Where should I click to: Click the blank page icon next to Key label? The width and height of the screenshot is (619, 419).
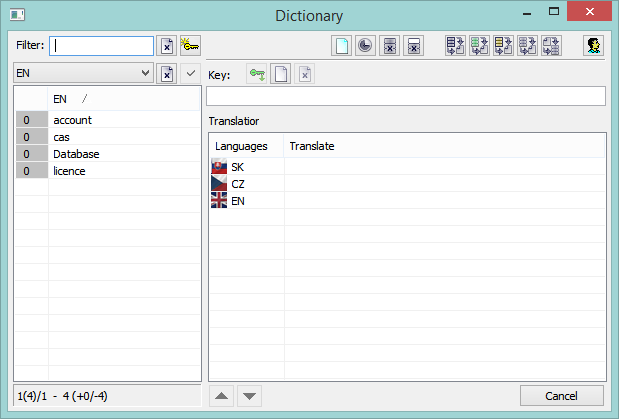pos(281,75)
